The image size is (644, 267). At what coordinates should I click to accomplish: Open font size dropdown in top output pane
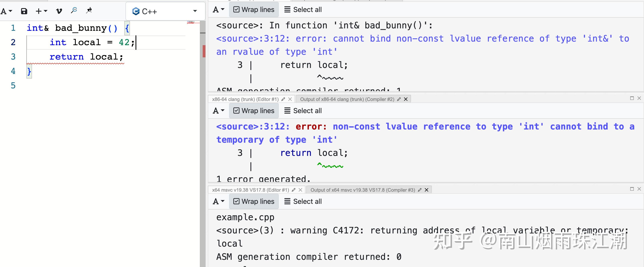218,10
